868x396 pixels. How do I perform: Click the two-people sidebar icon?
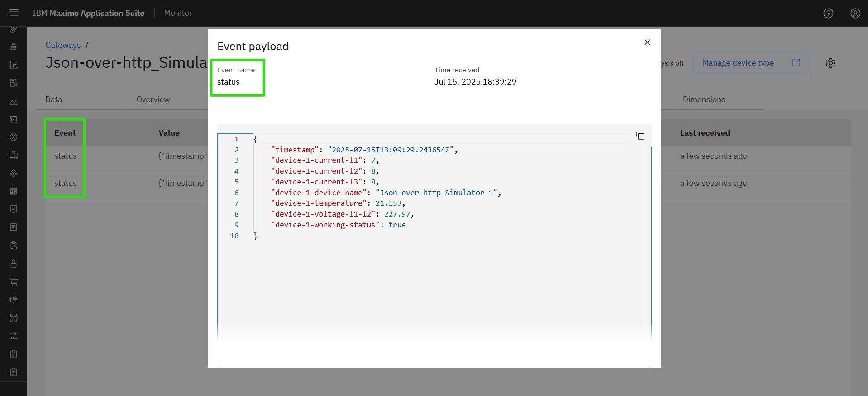click(x=14, y=318)
